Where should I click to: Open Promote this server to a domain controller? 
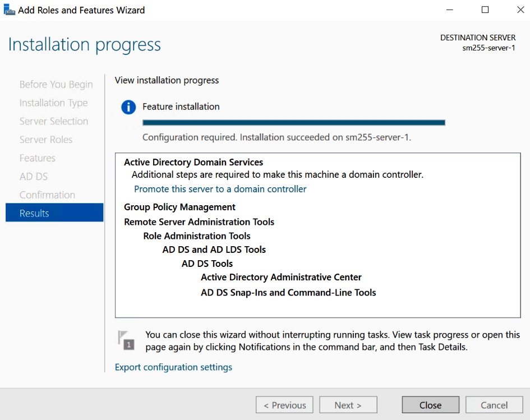(220, 189)
